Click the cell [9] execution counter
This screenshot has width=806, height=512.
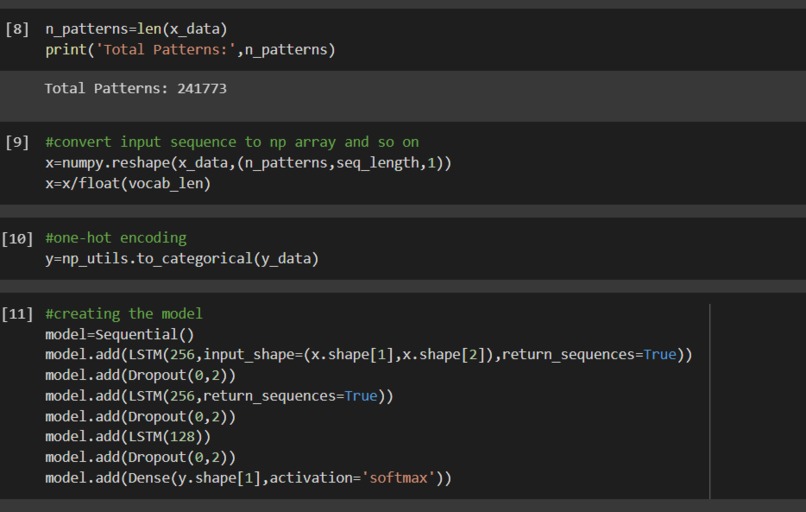(17, 142)
